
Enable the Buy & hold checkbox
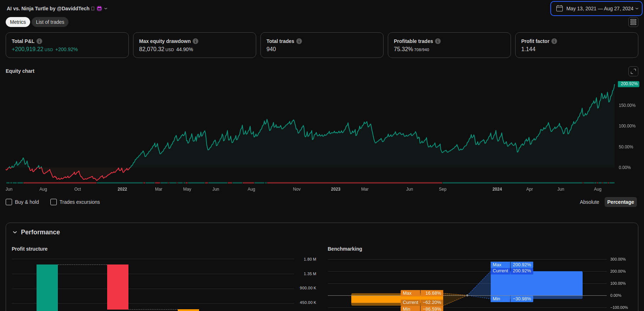point(9,202)
